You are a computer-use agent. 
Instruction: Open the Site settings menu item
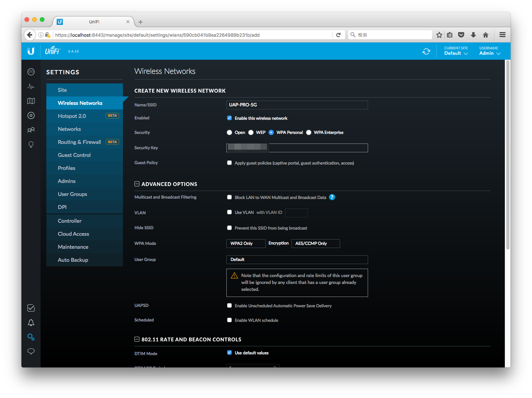tap(85, 90)
